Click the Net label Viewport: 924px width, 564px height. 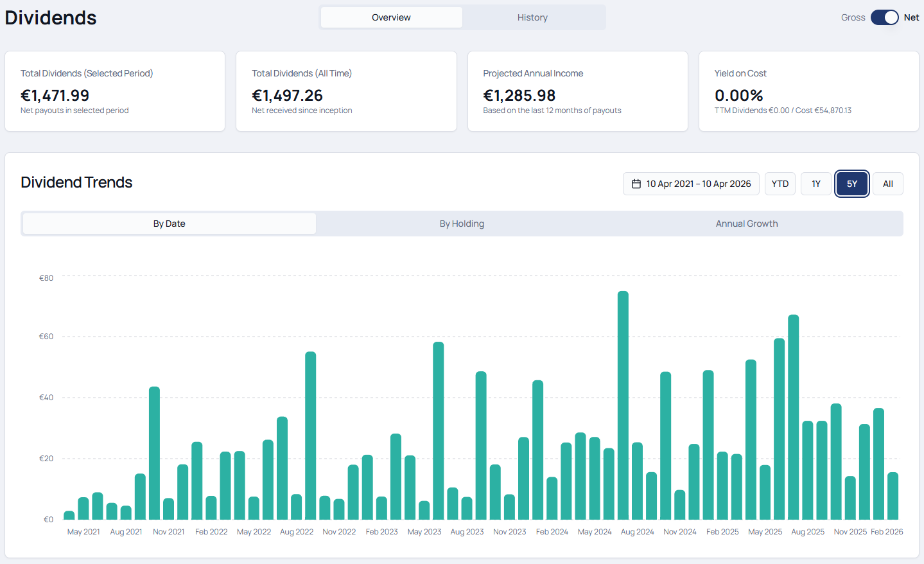click(911, 17)
